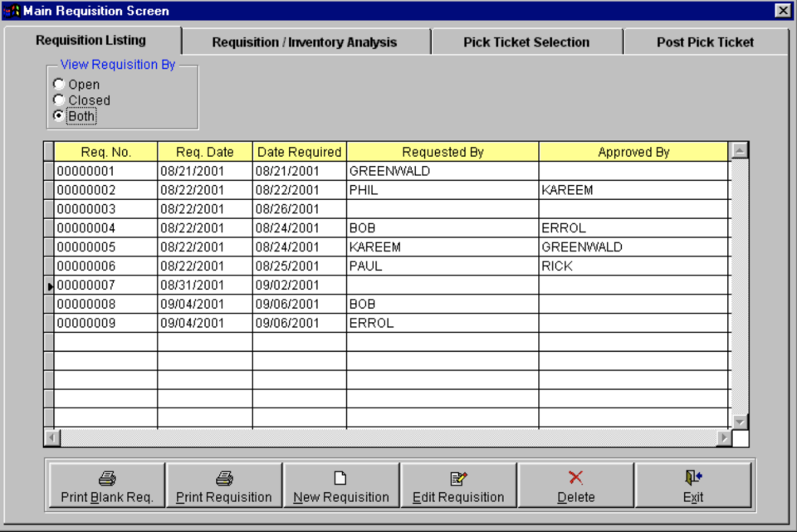Click the red X icon on Delete button

pos(576,477)
